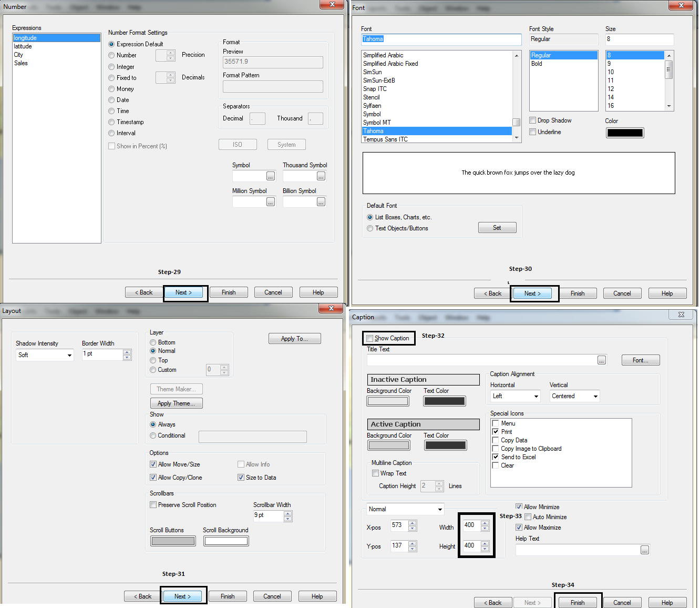Increase the Border Width spinner
The image size is (700, 608).
click(x=127, y=352)
